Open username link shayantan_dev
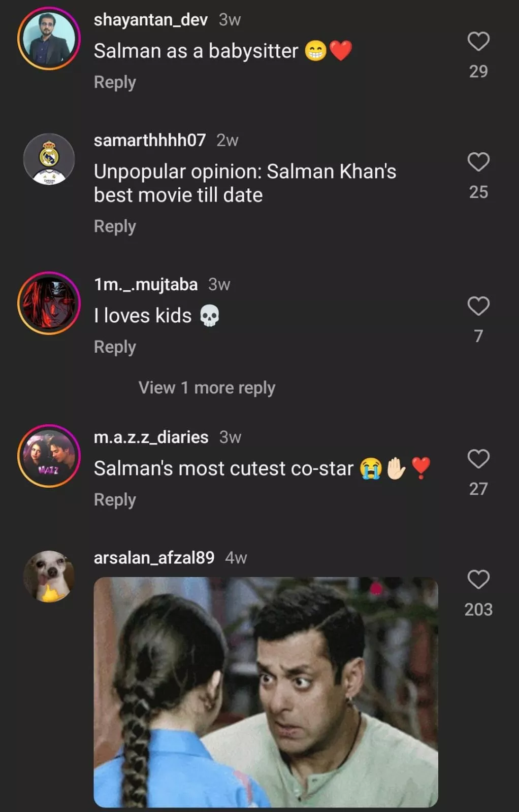The height and width of the screenshot is (812, 519). (150, 20)
